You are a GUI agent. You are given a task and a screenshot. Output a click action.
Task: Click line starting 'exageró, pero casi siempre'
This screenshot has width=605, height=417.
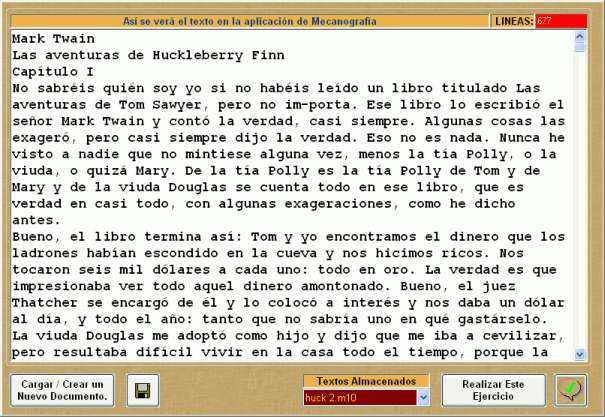[x=288, y=138]
